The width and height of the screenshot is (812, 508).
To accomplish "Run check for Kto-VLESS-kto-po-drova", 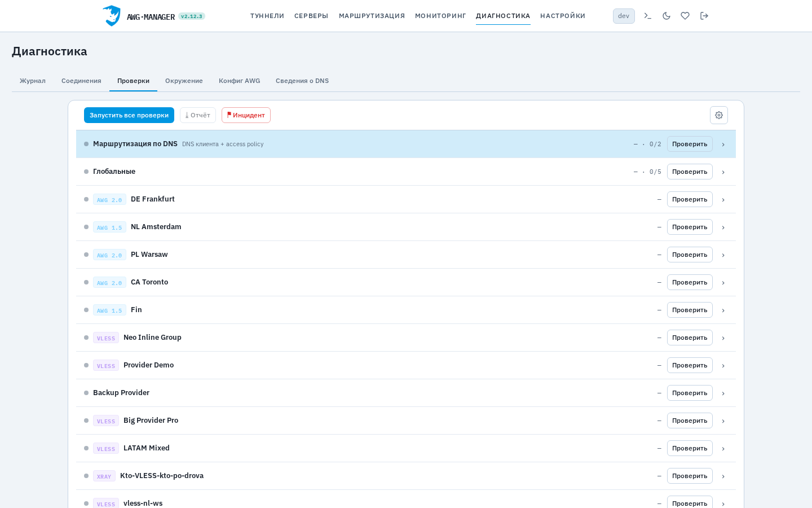I will coord(690,476).
